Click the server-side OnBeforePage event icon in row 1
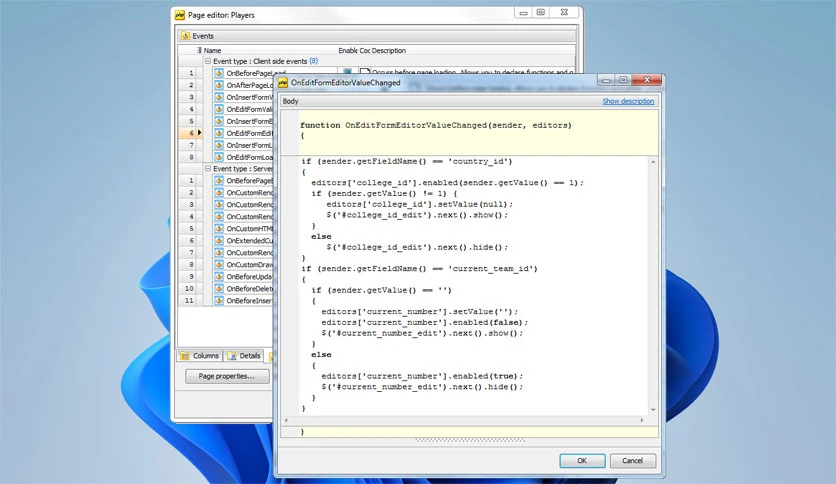 (219, 181)
